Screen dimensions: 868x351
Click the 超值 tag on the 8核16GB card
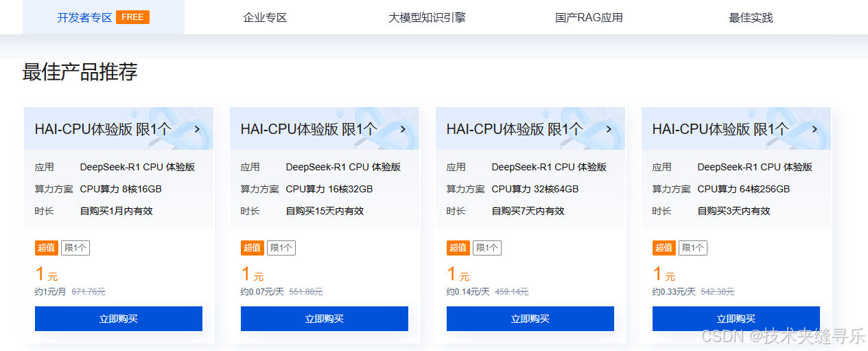click(x=46, y=248)
